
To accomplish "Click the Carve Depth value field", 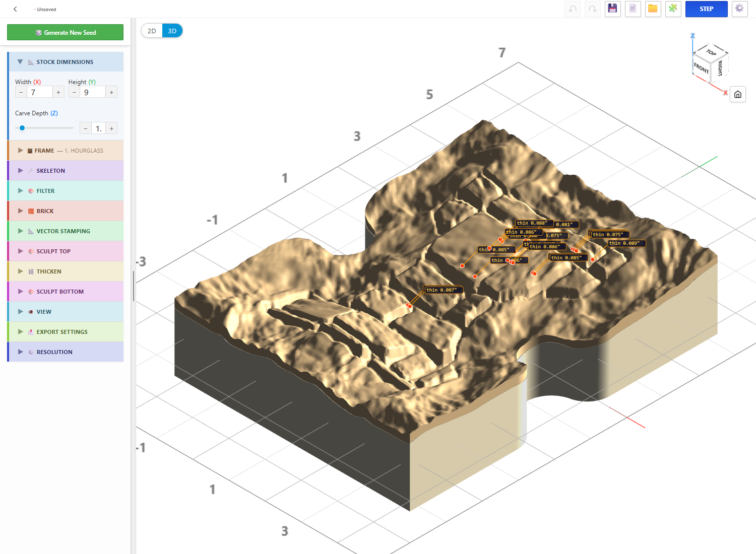I will (x=98, y=128).
